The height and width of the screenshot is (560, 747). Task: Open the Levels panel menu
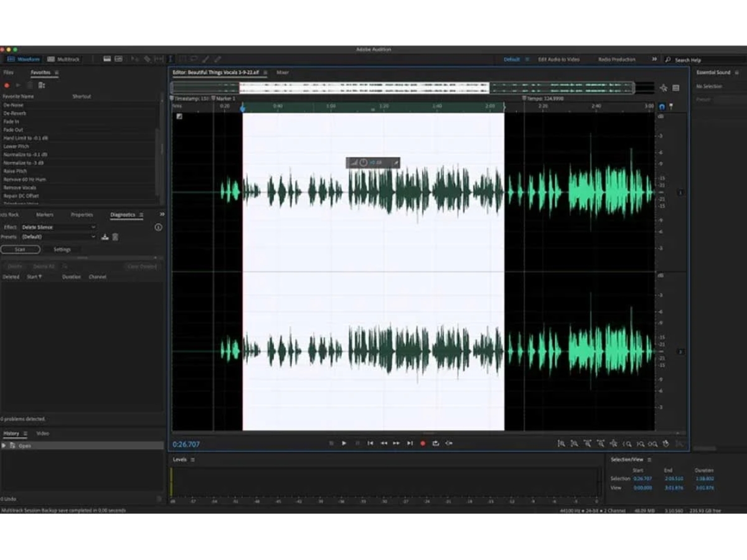pyautogui.click(x=192, y=459)
